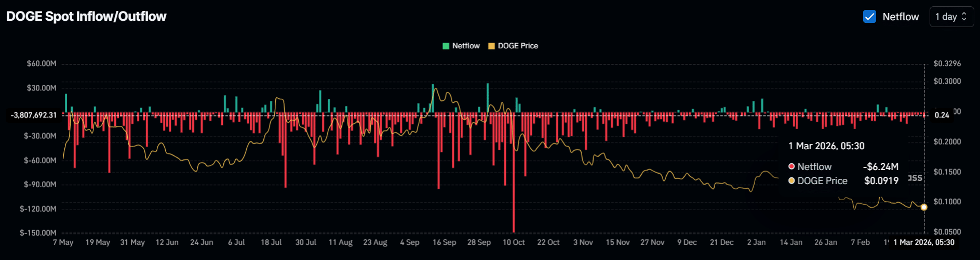The height and width of the screenshot is (260, 980).
Task: Hide DOGE Price series via legend text
Action: point(518,46)
